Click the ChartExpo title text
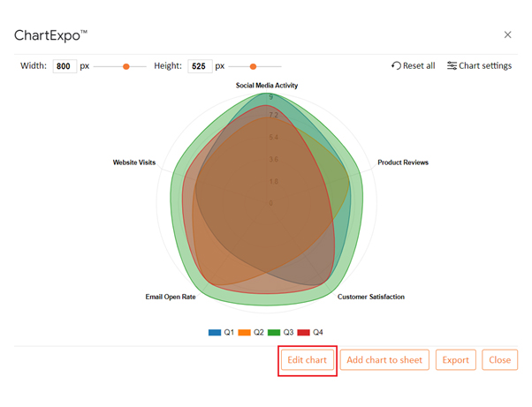This screenshot has width=532, height=407. 51,35
